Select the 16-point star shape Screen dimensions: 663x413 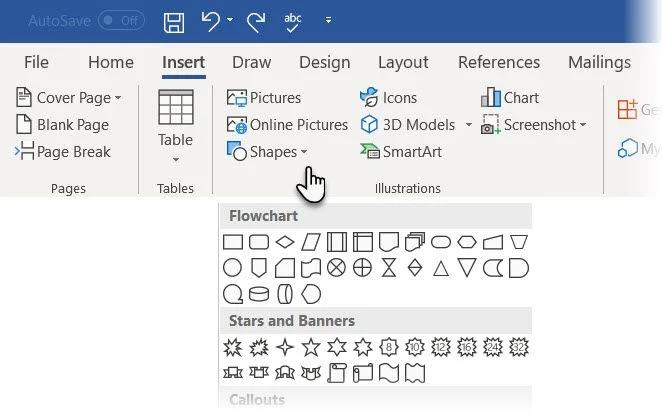pyautogui.click(x=467, y=347)
